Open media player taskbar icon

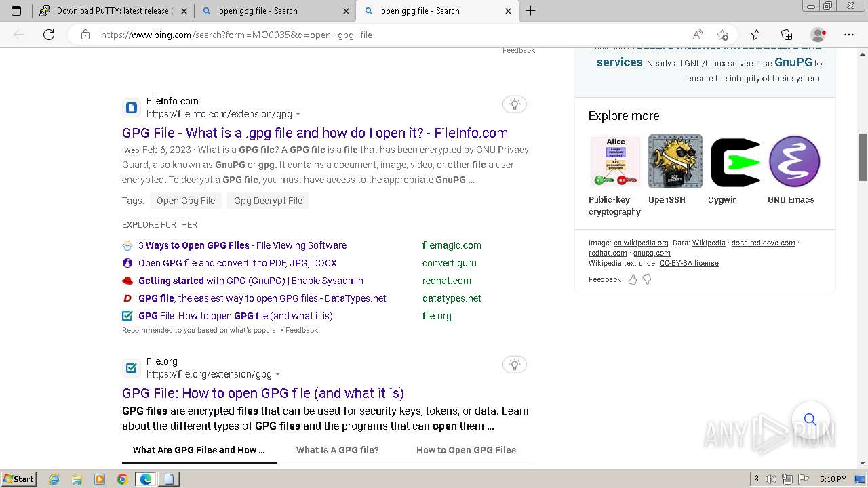(100, 479)
